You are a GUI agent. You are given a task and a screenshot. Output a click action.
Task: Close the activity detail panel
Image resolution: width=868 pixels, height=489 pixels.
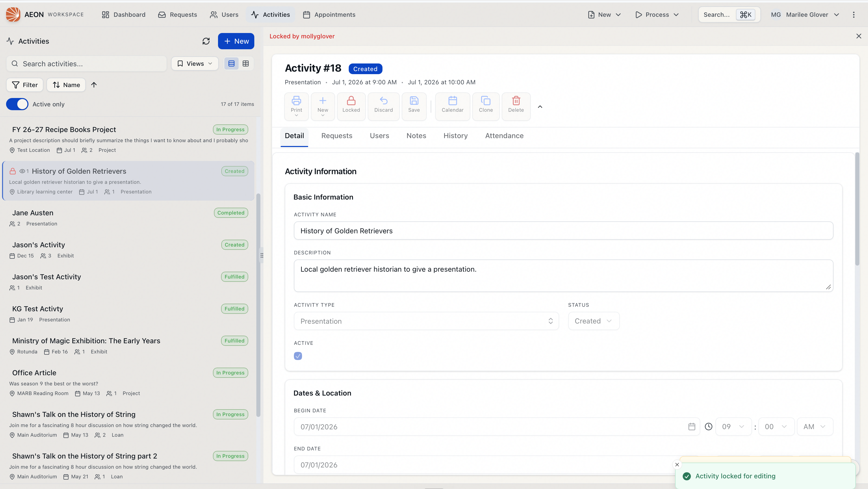(x=859, y=36)
